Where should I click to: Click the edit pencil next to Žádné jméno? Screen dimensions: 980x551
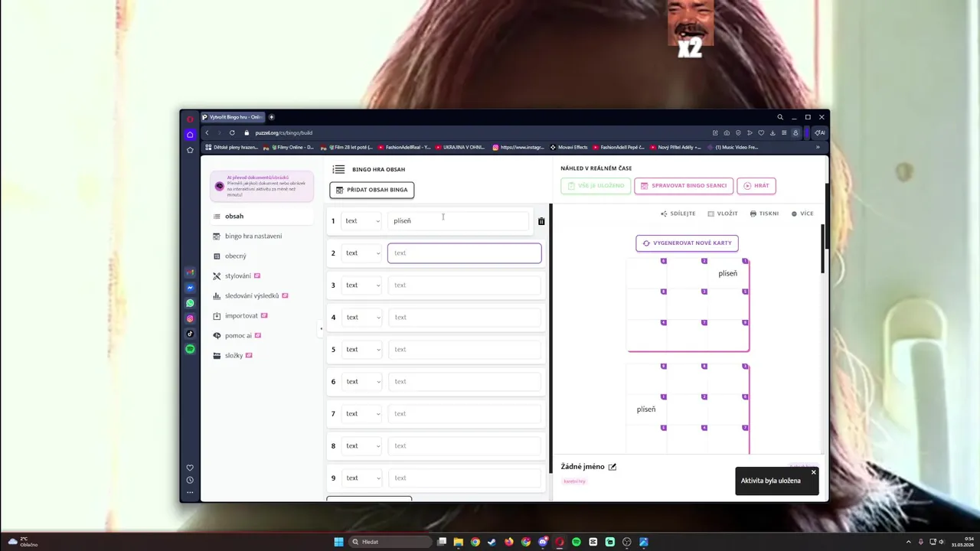(612, 467)
